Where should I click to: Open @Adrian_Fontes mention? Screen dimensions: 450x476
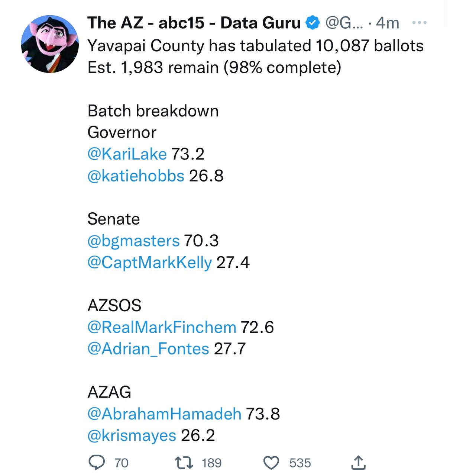tap(148, 349)
